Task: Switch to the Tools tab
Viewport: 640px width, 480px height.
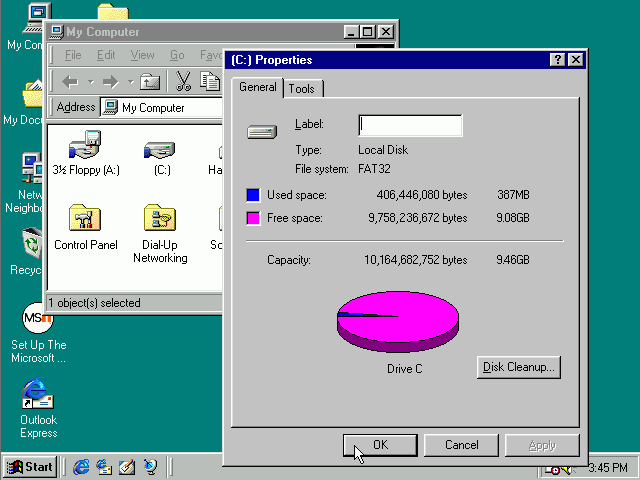Action: tap(301, 89)
